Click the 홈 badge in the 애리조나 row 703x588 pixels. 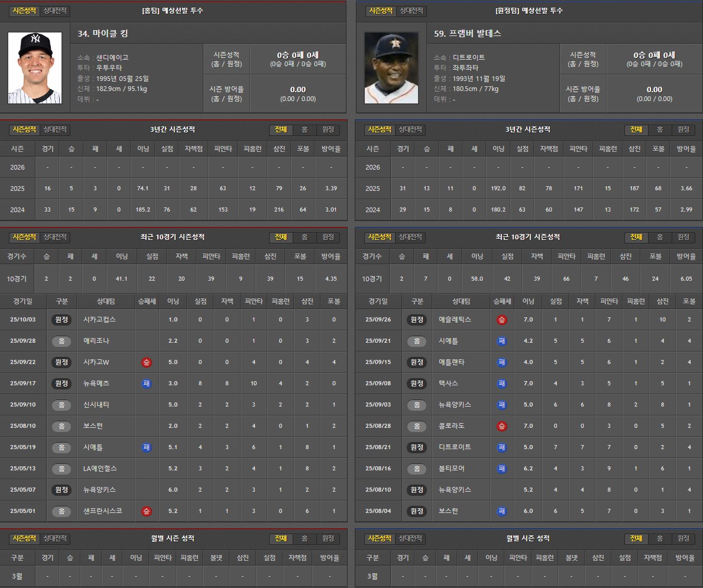pyautogui.click(x=61, y=341)
